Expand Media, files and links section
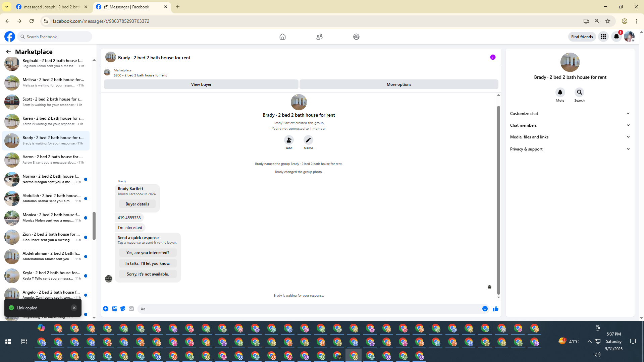Screen dimensions: 644x362 coord(570,137)
